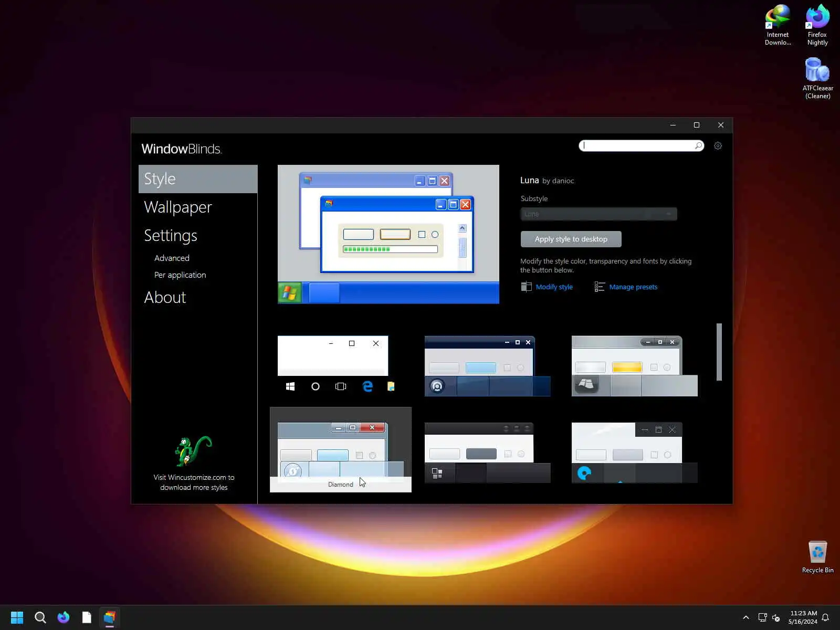Close the WindowBlinds window
This screenshot has height=630, width=840.
point(721,125)
